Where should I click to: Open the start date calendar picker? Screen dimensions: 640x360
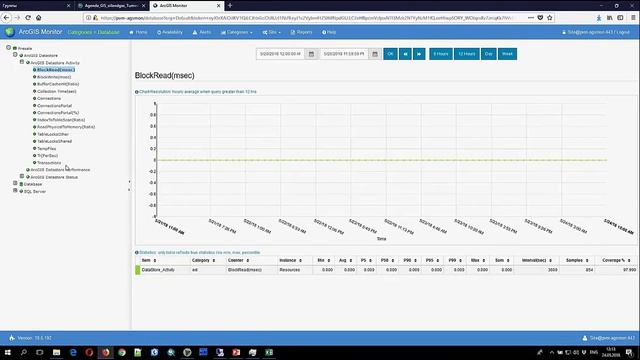tap(311, 54)
